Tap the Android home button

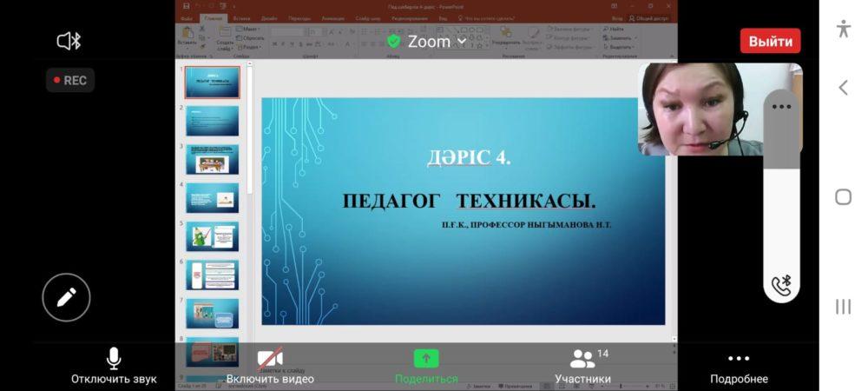tap(843, 197)
